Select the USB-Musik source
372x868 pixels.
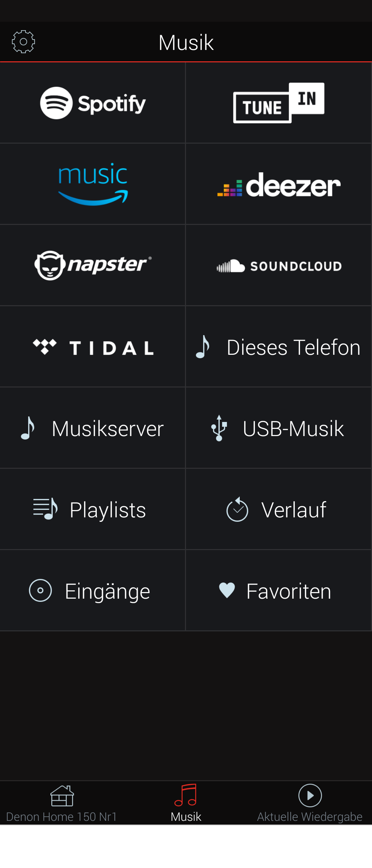278,428
